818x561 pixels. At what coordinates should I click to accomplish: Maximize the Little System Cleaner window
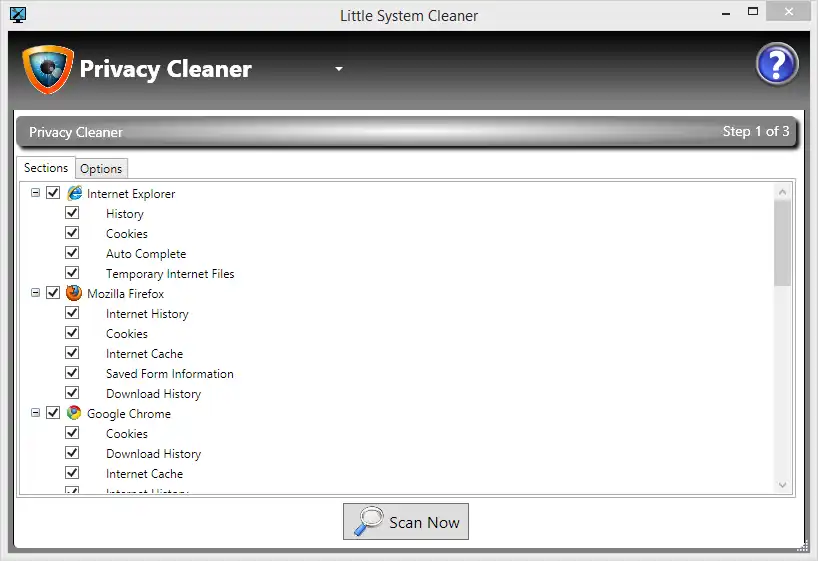coord(753,11)
